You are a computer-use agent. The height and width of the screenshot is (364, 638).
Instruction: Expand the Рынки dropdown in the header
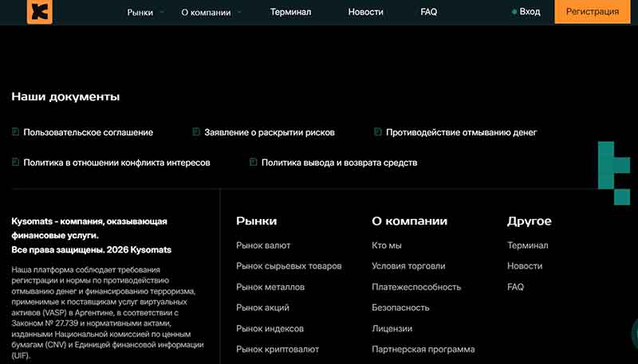tap(145, 12)
